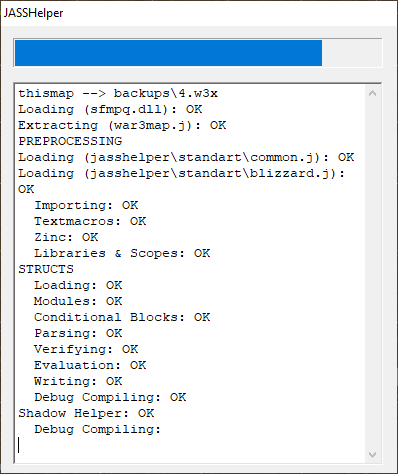Click the unfilled part of progress bar
This screenshot has width=398, height=474.
pyautogui.click(x=351, y=53)
